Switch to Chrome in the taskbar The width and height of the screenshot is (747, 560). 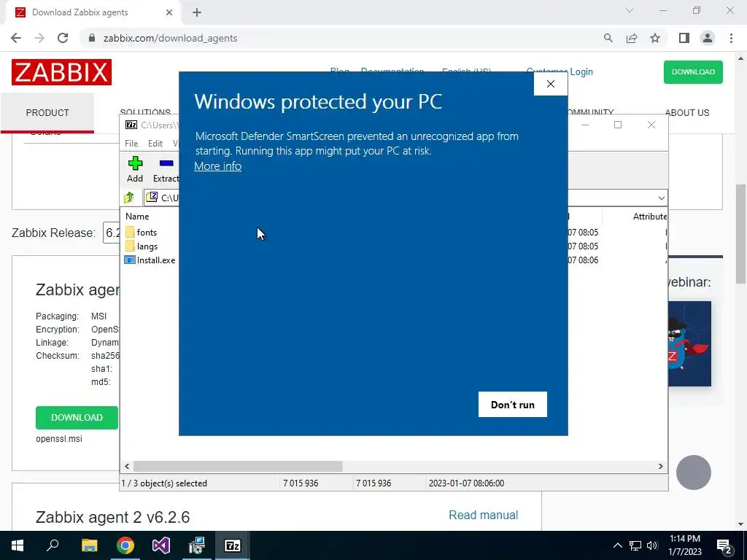125,545
